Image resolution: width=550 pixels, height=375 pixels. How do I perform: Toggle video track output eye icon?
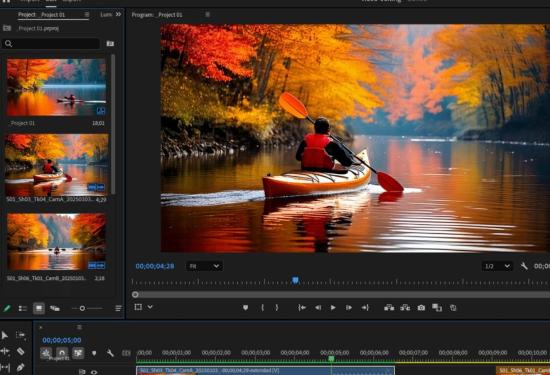[94, 372]
